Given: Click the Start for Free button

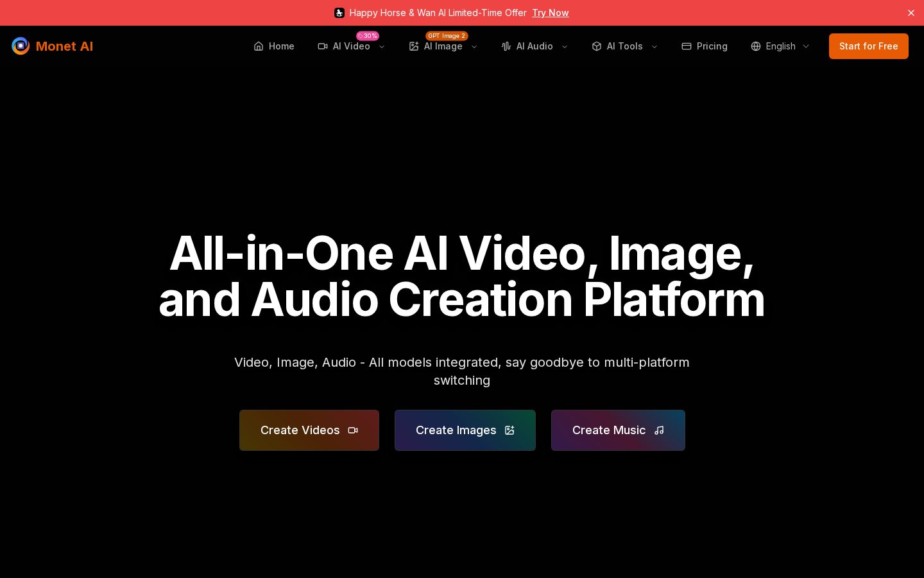Looking at the screenshot, I should coord(869,46).
